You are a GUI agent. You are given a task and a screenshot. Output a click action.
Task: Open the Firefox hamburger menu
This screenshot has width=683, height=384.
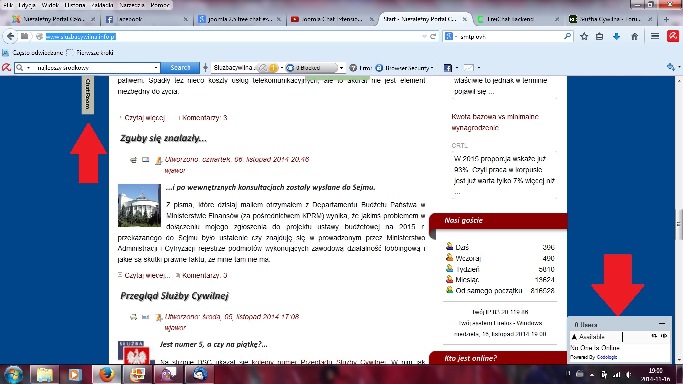(x=655, y=37)
